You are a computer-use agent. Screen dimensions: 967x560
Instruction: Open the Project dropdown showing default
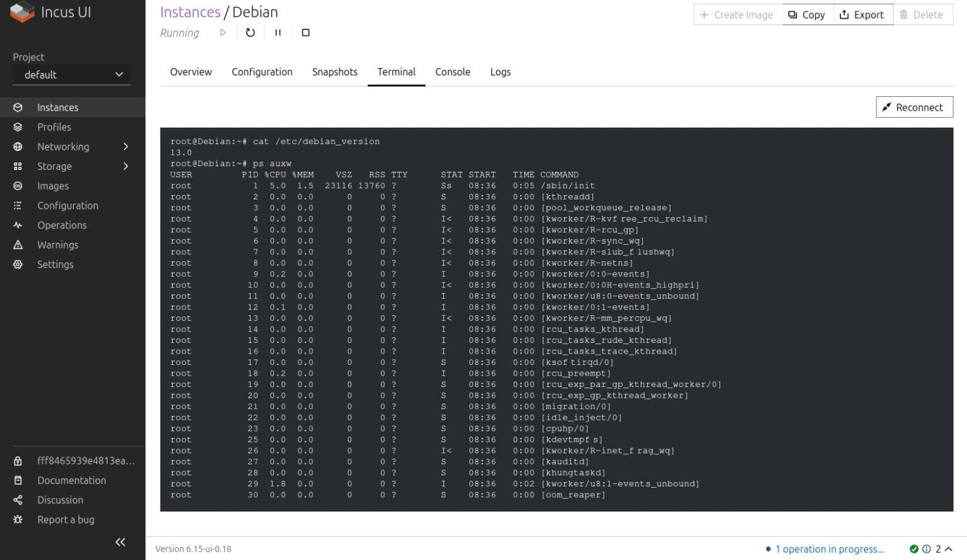71,74
